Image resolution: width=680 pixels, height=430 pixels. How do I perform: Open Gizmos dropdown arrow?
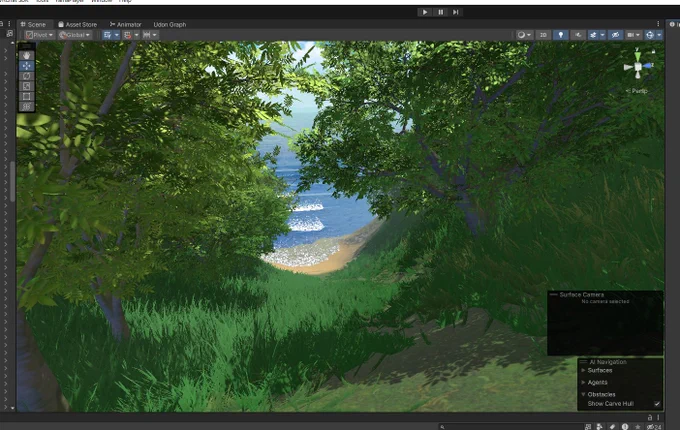click(x=659, y=35)
